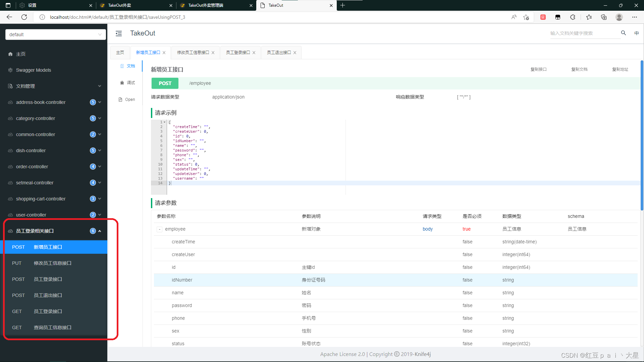Collapse the sidebar with the hamburger icon
644x362 pixels.
click(x=118, y=33)
